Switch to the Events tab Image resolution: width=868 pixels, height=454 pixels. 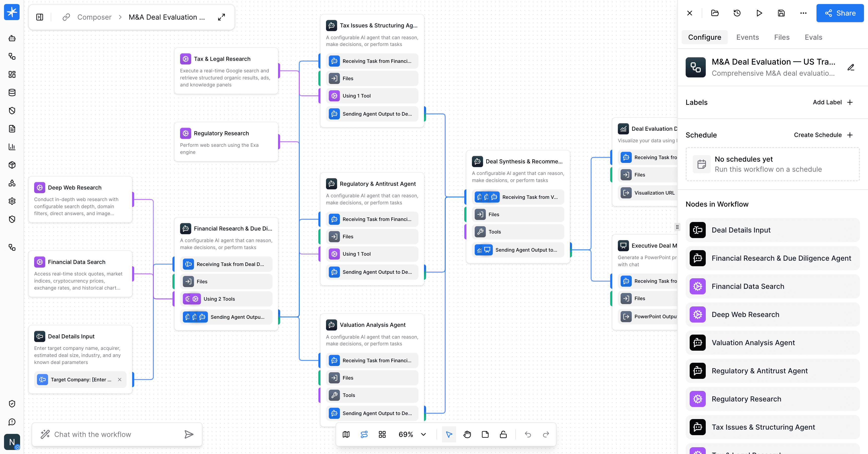[x=747, y=37]
